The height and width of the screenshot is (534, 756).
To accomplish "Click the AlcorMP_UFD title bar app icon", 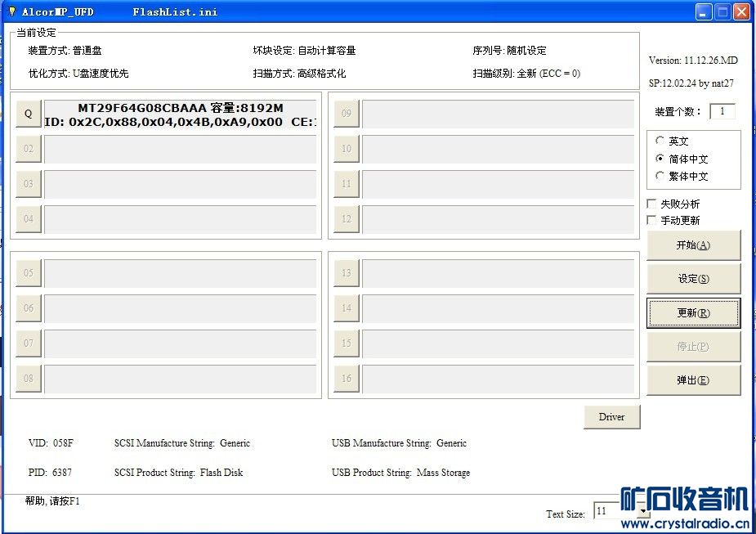I will click(x=12, y=11).
